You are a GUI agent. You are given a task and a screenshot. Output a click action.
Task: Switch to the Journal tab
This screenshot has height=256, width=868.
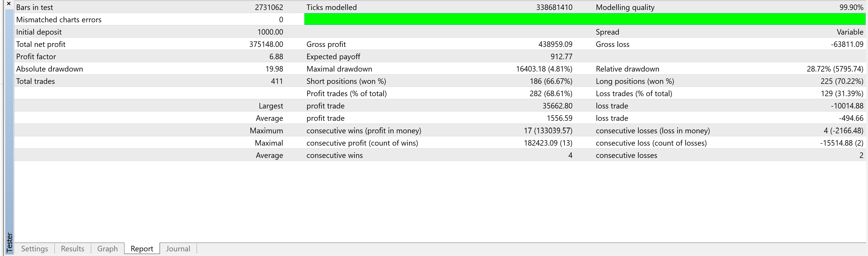(178, 249)
